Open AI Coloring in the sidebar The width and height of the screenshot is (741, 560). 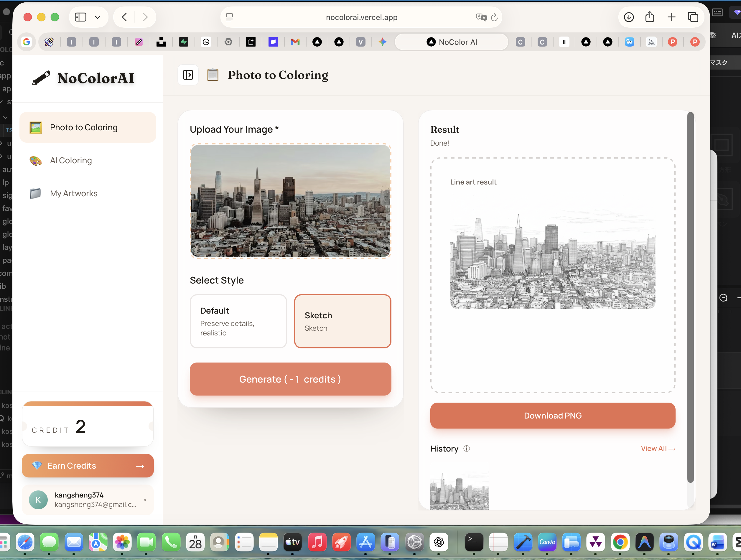pos(71,160)
